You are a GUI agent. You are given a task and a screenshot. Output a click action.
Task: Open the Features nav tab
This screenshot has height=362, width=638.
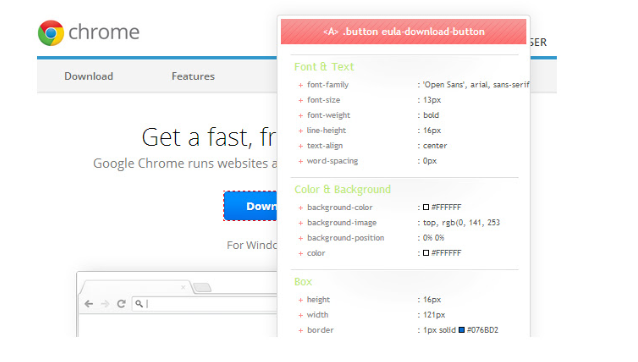coord(193,76)
